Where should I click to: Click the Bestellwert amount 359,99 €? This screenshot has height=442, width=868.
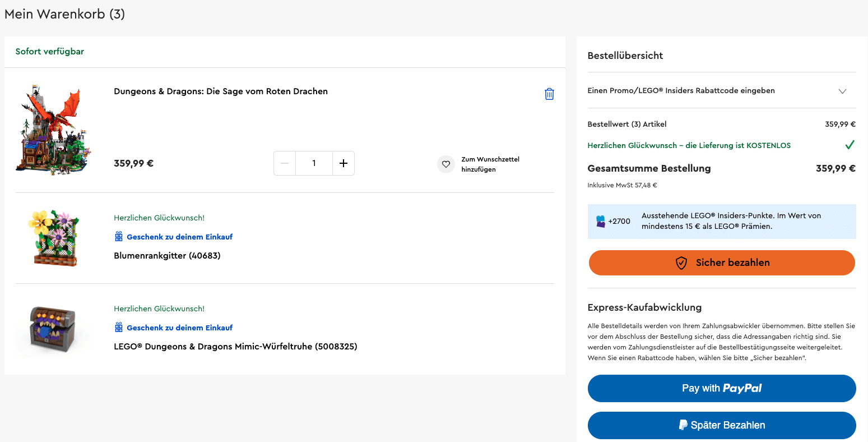(840, 125)
